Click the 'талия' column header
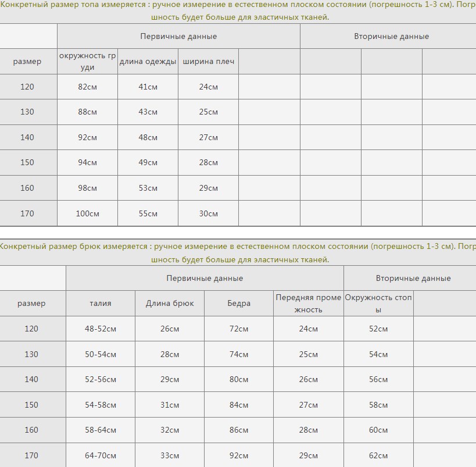Image resolution: width=476 pixels, height=467 pixels. [101, 303]
